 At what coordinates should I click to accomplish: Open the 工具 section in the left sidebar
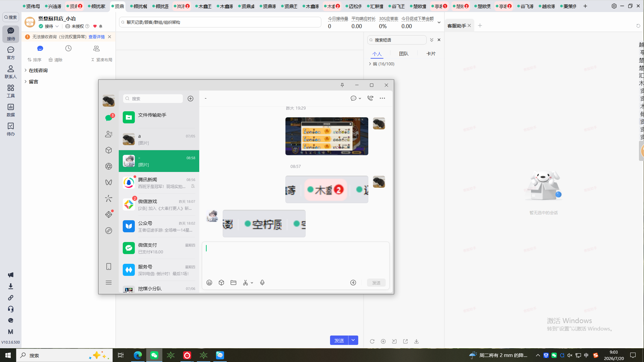coord(11,91)
